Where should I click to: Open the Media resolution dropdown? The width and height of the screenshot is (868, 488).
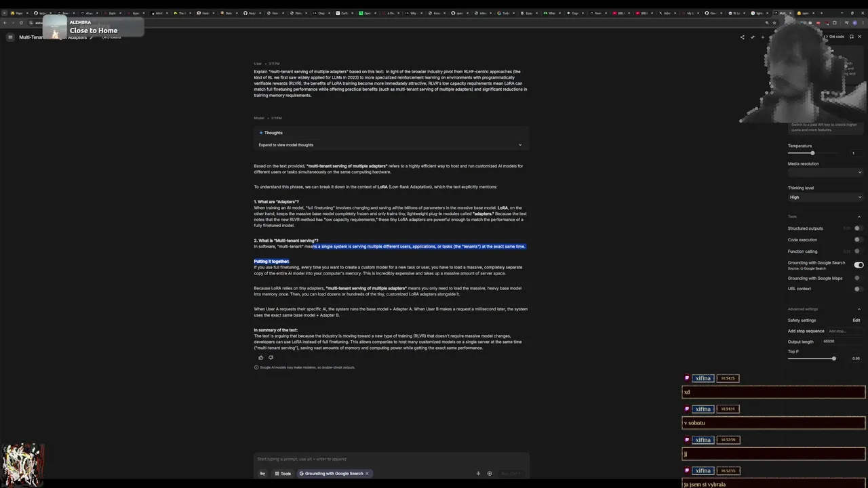[825, 172]
